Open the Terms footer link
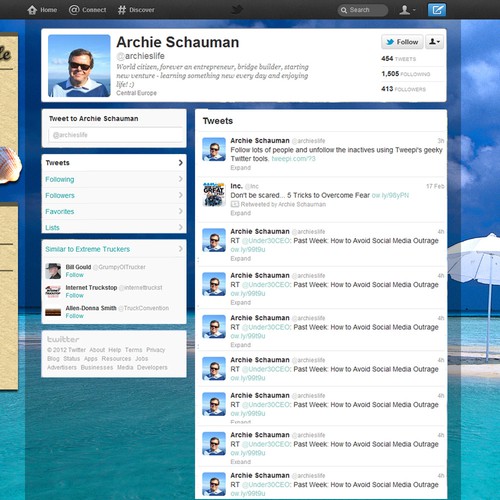The image size is (500, 500). point(133,350)
